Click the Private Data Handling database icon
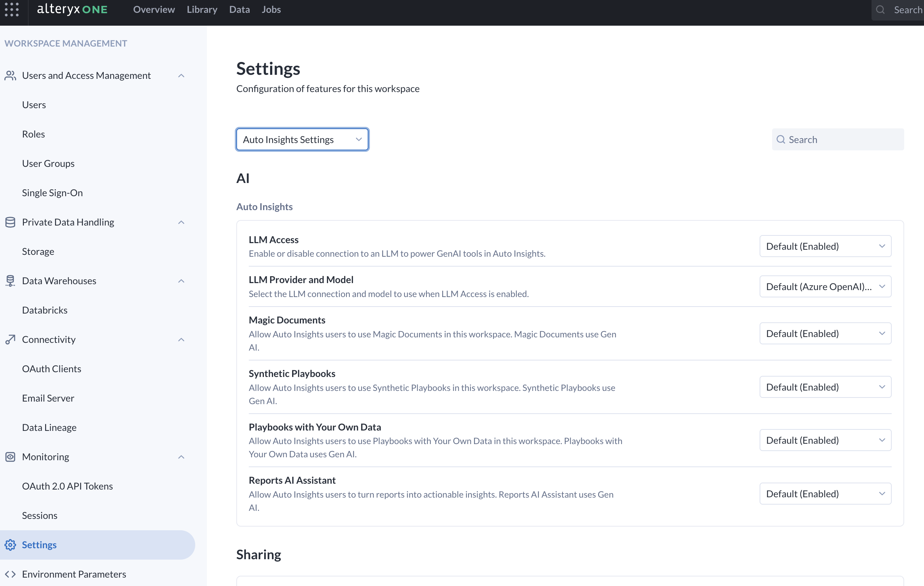 tap(10, 221)
